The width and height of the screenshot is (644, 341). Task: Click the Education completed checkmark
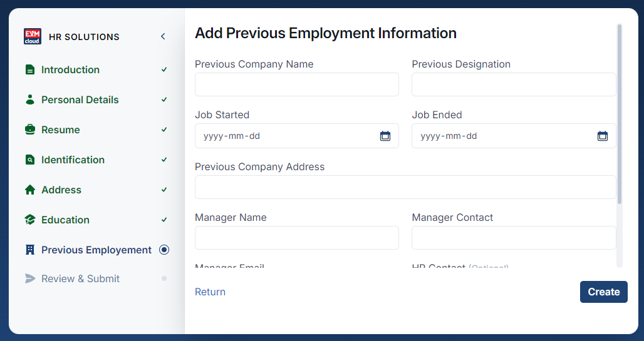tap(164, 220)
